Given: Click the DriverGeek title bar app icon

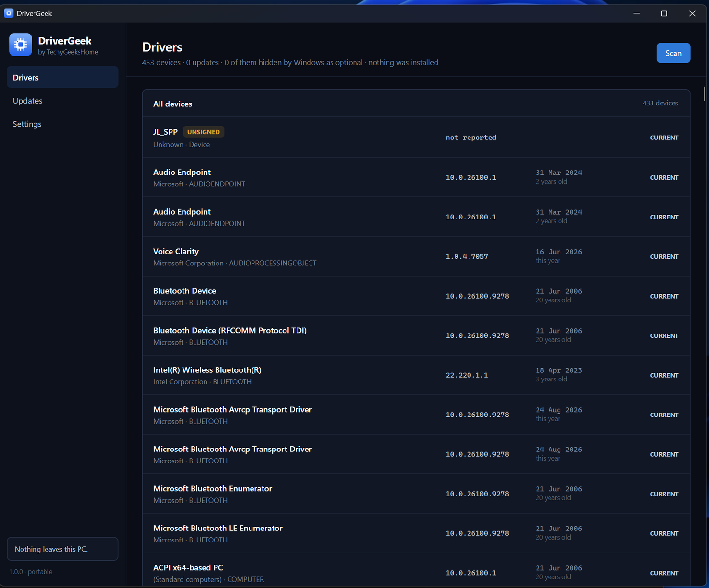Looking at the screenshot, I should (9, 13).
